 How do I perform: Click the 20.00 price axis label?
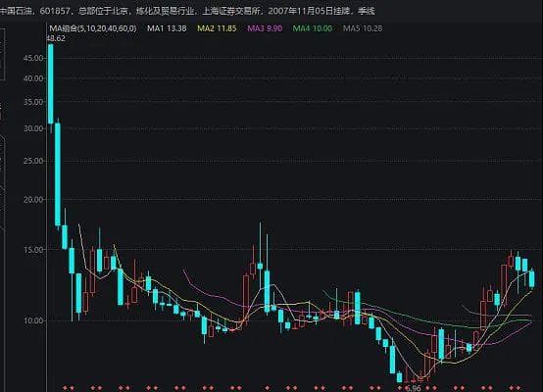tap(33, 200)
